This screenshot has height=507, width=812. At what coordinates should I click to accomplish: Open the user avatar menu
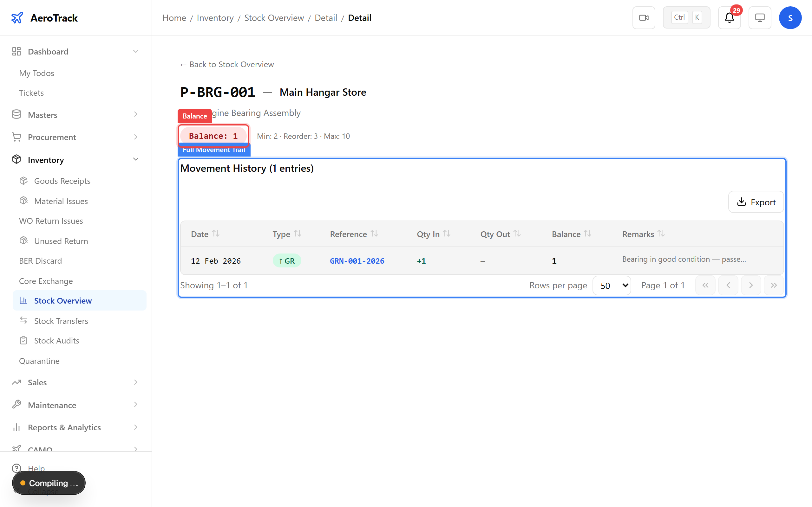[790, 17]
